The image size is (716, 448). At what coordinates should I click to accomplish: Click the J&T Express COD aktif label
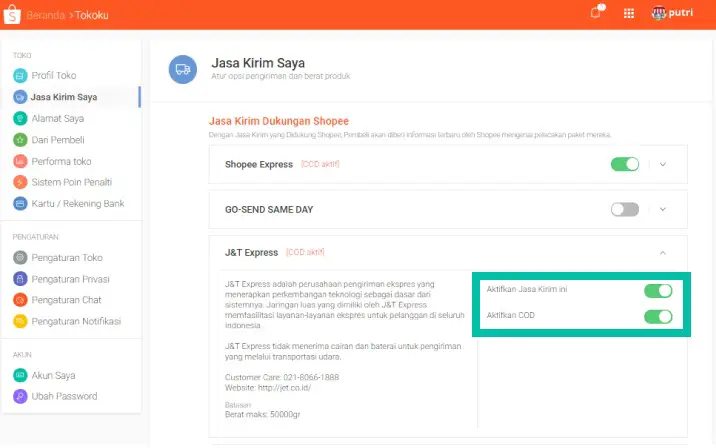click(305, 252)
